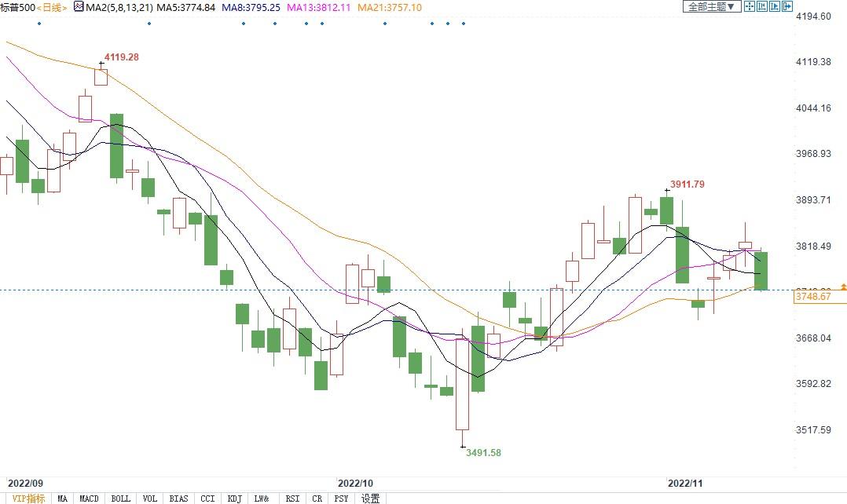Switch to the RSI tab
Screen dimensions: 847x504
[292, 499]
